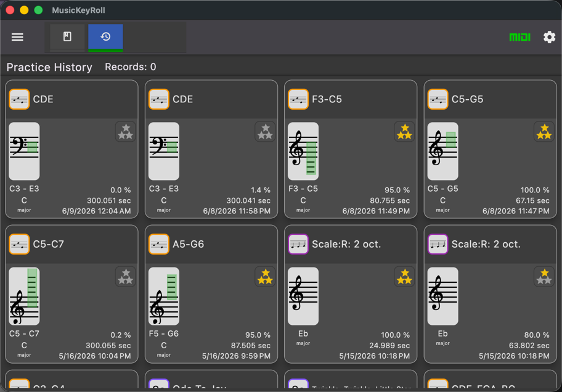Click the 'F3 - C5' range label

303,189
